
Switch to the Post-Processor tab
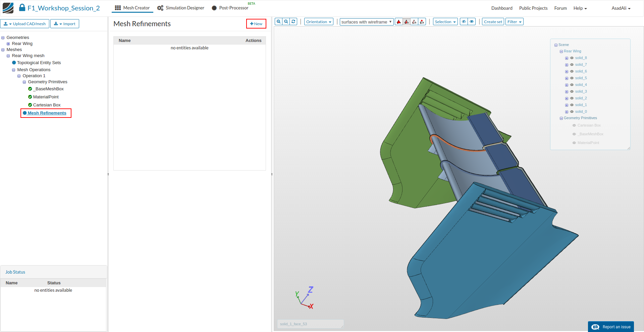(x=230, y=8)
